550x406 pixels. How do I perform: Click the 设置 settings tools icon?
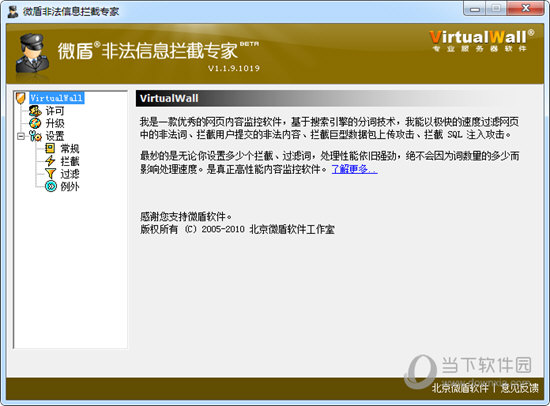point(35,136)
